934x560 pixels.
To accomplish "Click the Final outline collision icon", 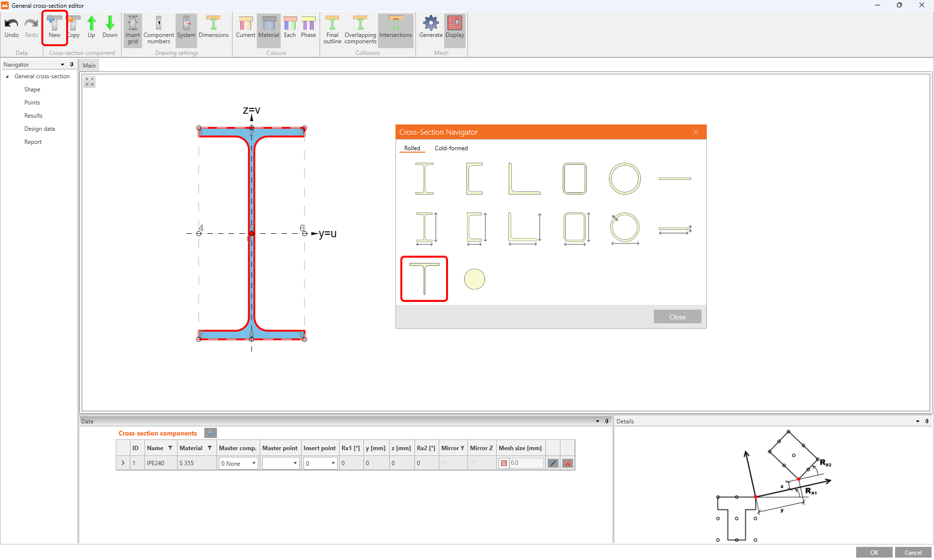I will pyautogui.click(x=332, y=29).
